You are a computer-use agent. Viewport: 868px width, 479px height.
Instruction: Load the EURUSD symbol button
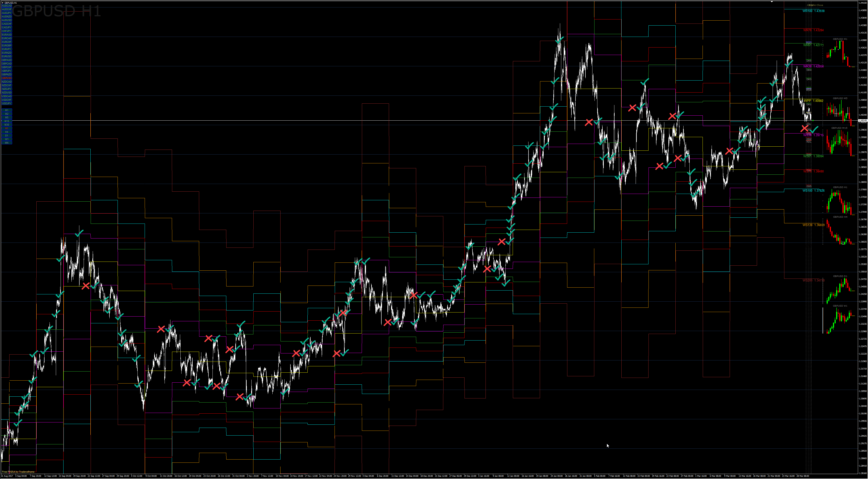pyautogui.click(x=7, y=56)
